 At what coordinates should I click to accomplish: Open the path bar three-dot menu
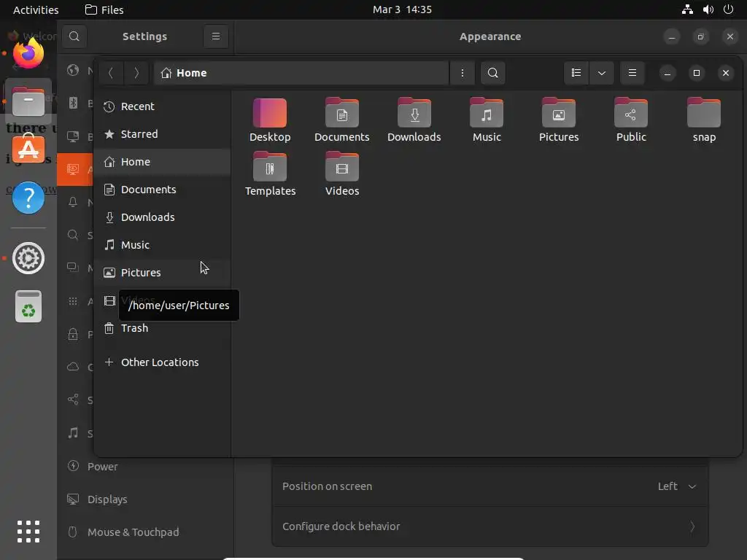(x=462, y=73)
